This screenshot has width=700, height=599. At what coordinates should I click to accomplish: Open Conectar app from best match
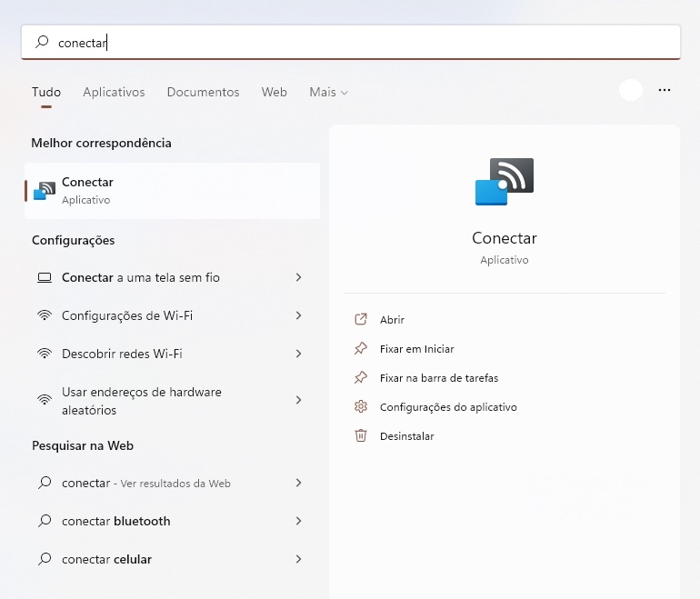pyautogui.click(x=173, y=191)
